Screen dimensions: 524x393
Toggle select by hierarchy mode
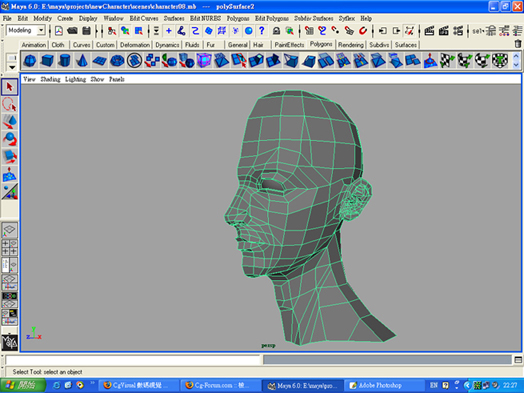[x=112, y=31]
